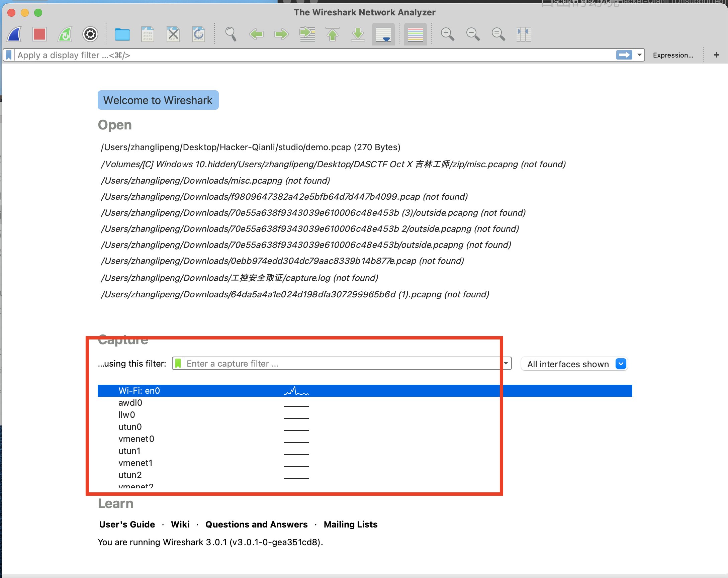728x578 pixels.
Task: Open display filter bookmarks
Action: click(x=9, y=55)
